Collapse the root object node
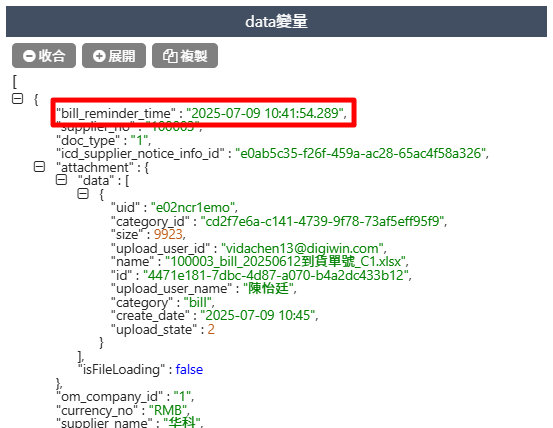 pyautogui.click(x=18, y=99)
